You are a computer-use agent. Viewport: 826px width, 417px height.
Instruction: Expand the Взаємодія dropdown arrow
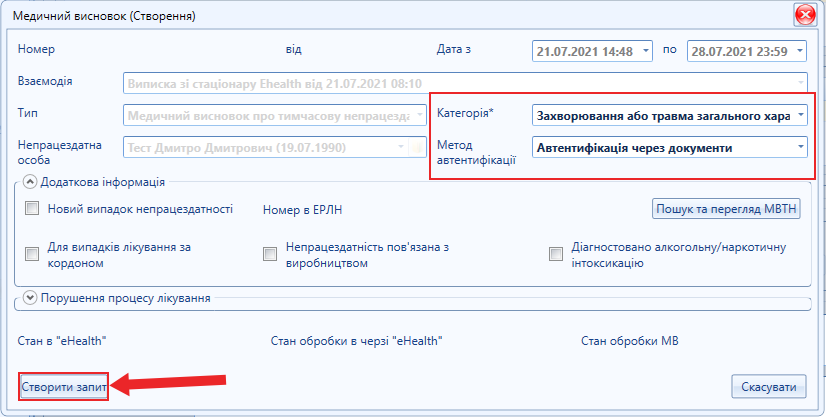(801, 83)
